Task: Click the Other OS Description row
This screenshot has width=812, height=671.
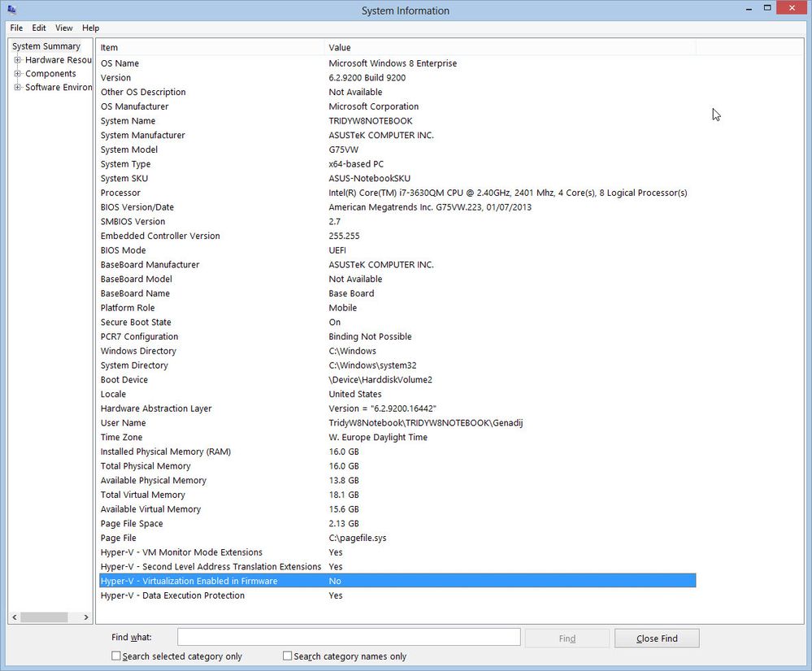Action: [397, 92]
